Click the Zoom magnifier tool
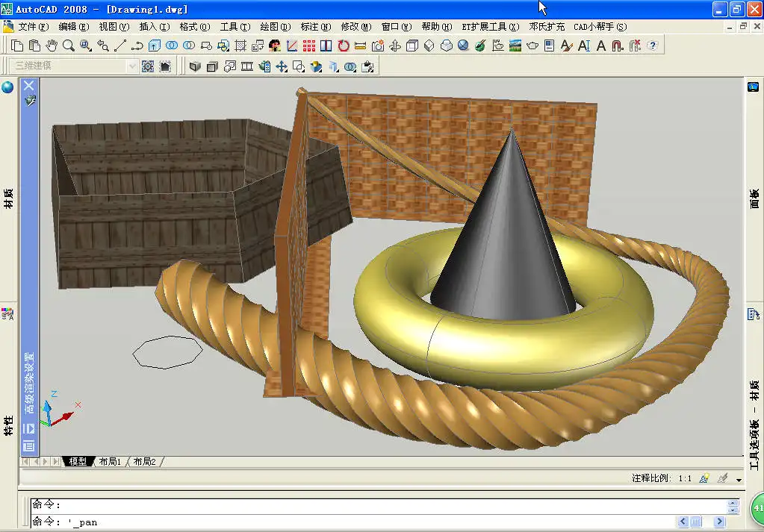 (x=68, y=46)
